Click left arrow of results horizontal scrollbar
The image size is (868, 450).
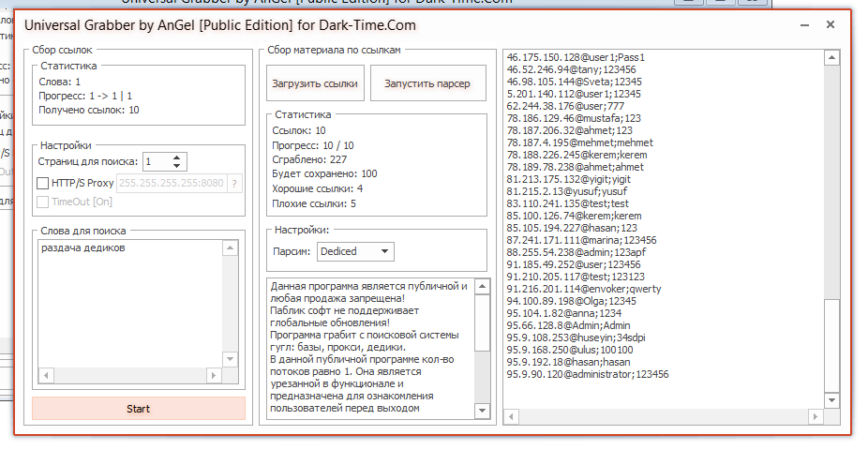tap(511, 416)
